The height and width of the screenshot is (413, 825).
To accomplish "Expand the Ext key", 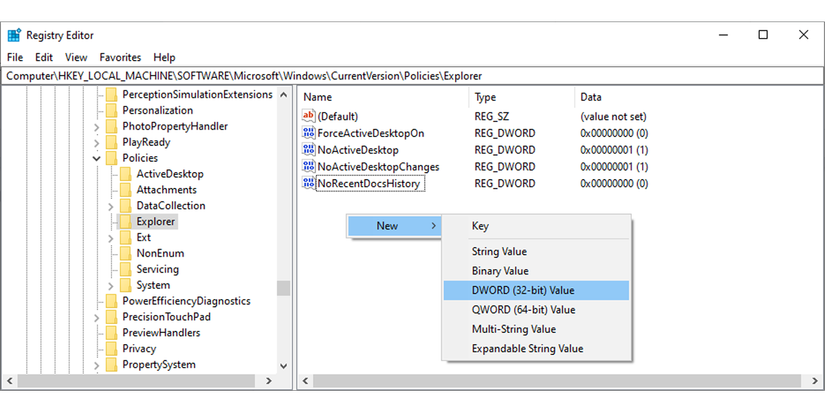I will pos(111,238).
